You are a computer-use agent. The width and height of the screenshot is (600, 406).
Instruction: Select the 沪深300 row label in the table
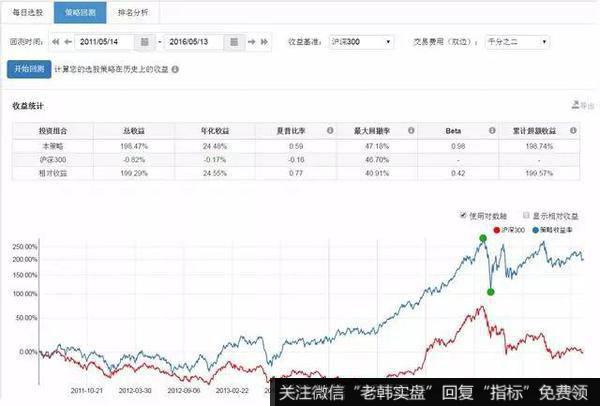click(x=53, y=160)
